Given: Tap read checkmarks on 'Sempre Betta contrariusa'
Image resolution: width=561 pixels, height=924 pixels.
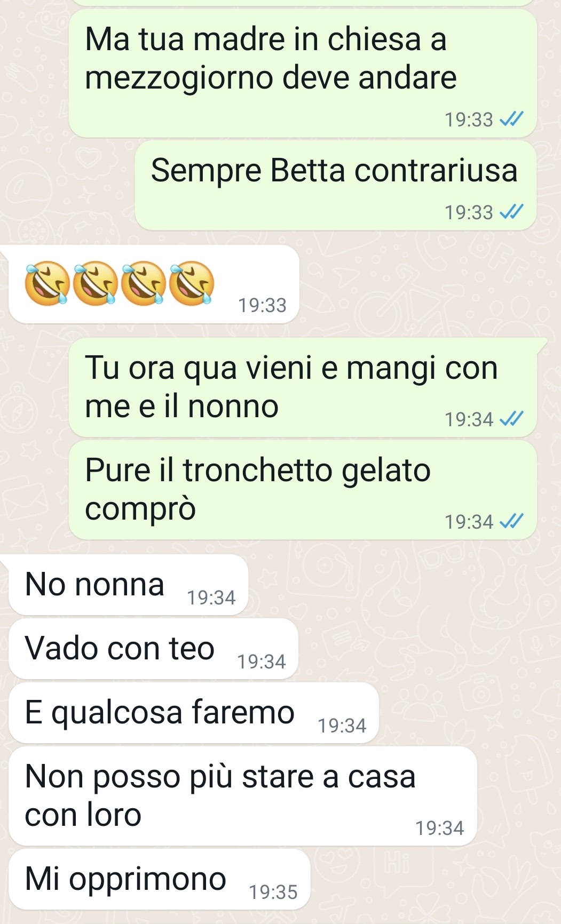Looking at the screenshot, I should pos(511,212).
